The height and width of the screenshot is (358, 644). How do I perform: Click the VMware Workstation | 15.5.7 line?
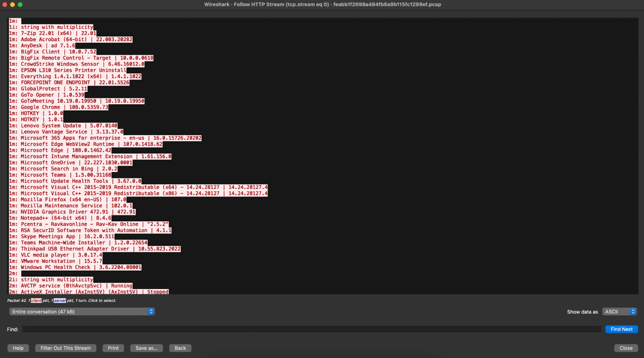[x=56, y=261]
